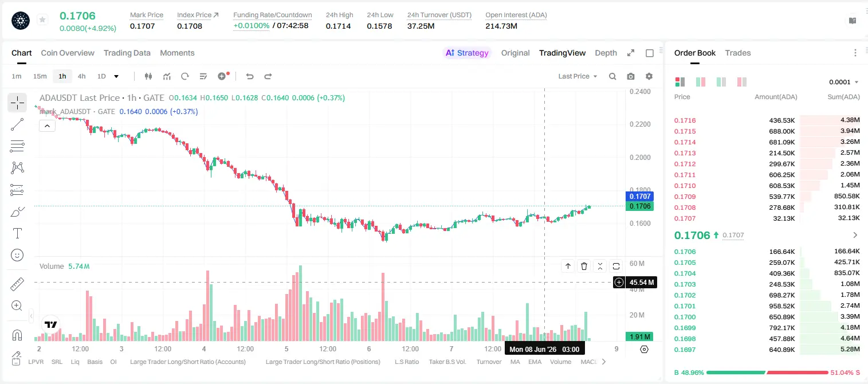Show only sell orders in order book

tap(741, 82)
